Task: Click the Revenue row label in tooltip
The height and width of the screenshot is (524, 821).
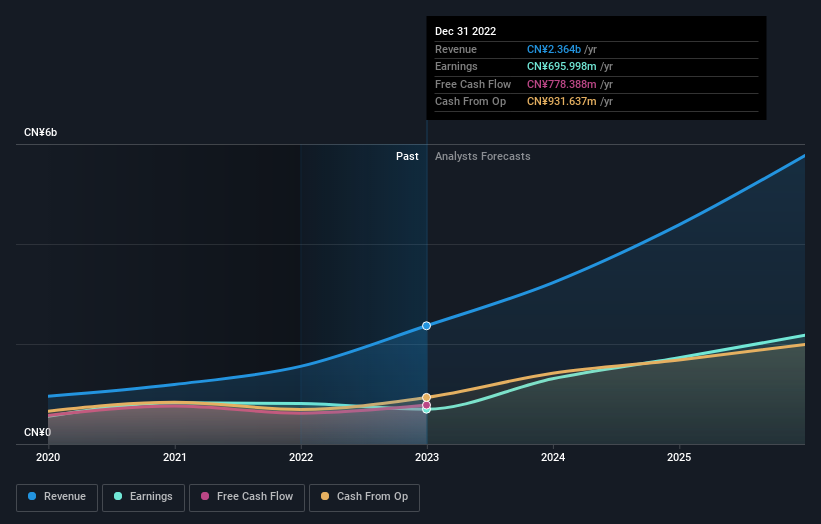Action: click(456, 49)
